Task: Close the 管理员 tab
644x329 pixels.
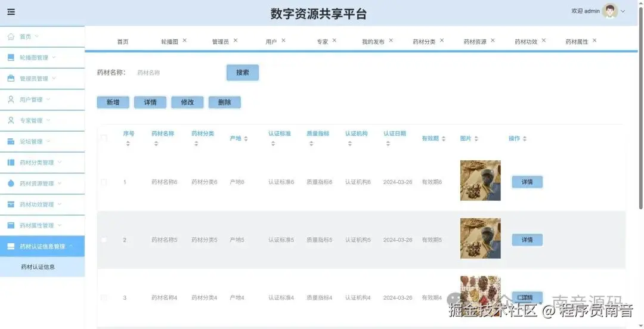Action: (236, 41)
